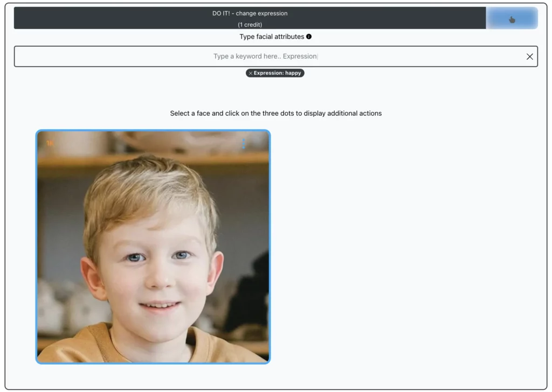Click the blue confirm button top right
This screenshot has width=552, height=392.
tap(512, 18)
